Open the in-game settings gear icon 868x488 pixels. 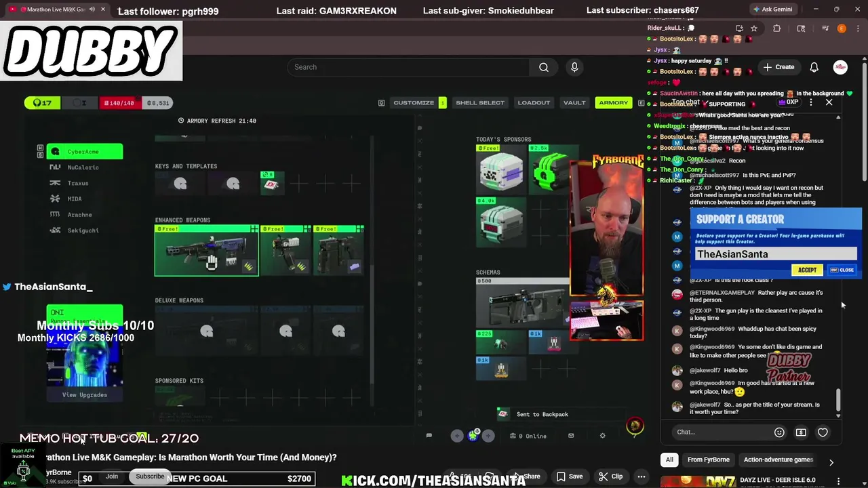click(602, 436)
